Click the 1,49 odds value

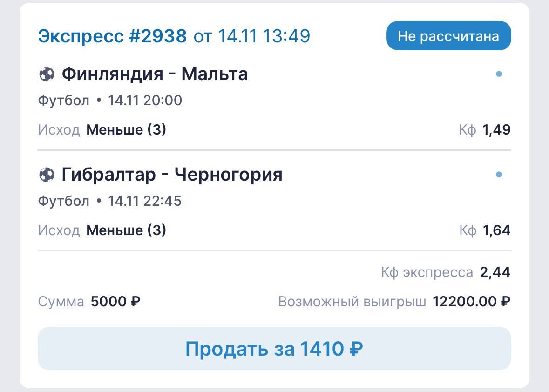click(496, 130)
